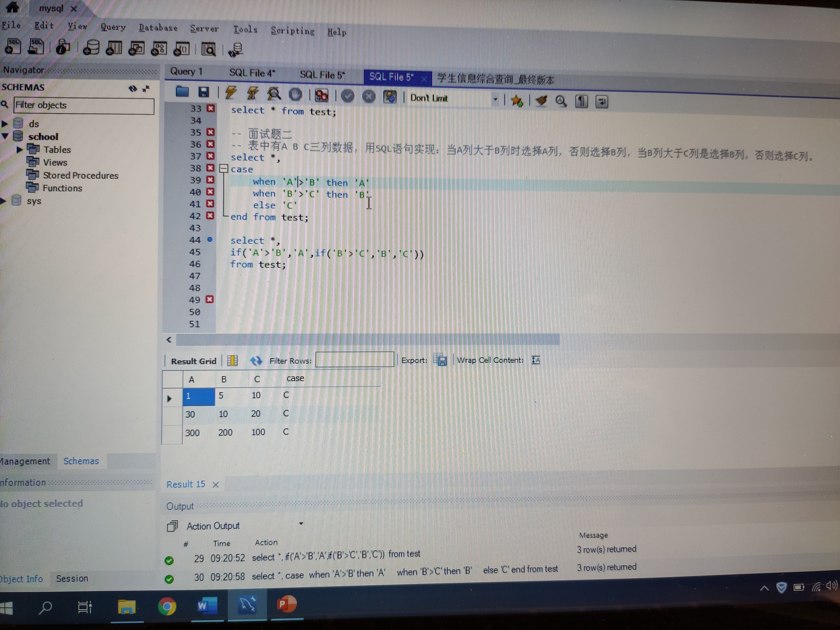The image size is (840, 630).
Task: Toggle wrap cell content icon
Action: click(x=535, y=360)
